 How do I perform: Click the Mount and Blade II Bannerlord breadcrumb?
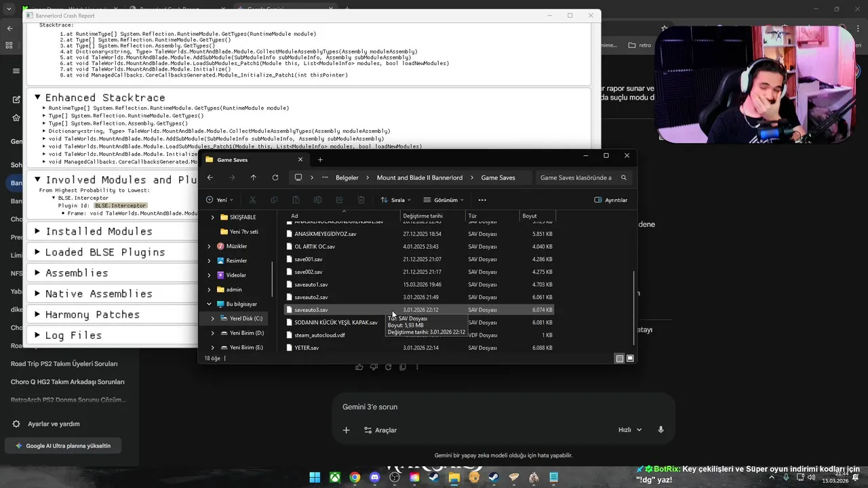pyautogui.click(x=420, y=178)
